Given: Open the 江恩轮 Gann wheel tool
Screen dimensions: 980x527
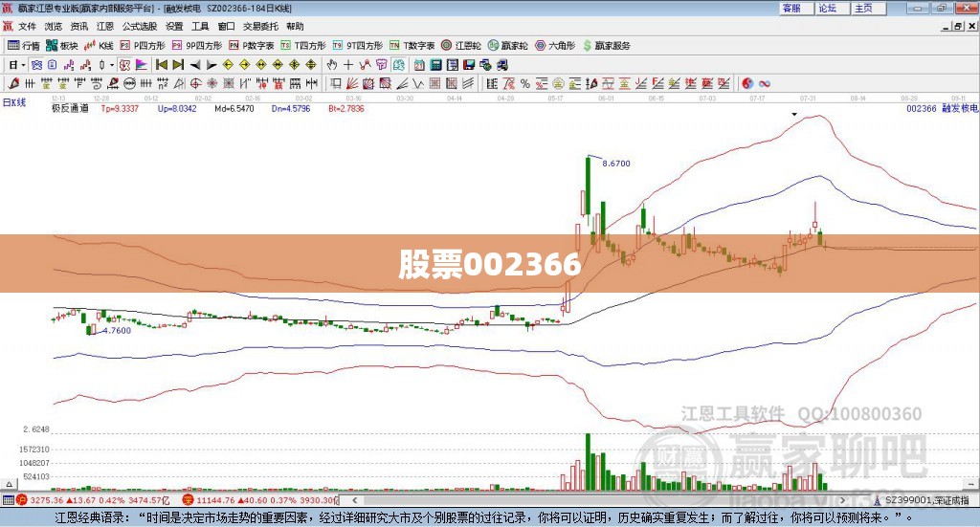Looking at the screenshot, I should (x=461, y=46).
